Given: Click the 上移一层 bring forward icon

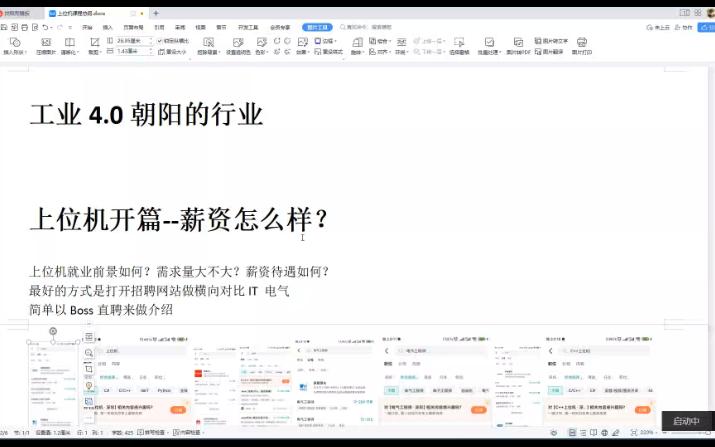Looking at the screenshot, I should (x=428, y=41).
